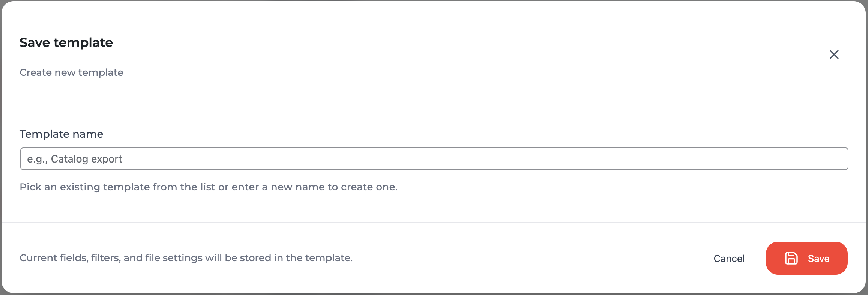Focus the 'e.g., Catalog export' text box
This screenshot has height=295, width=868.
(434, 159)
